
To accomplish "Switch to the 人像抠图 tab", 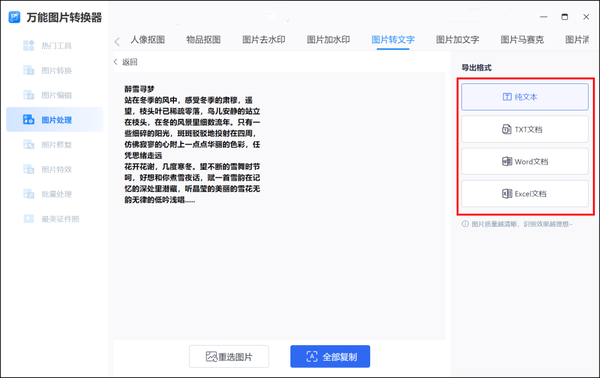I will pos(148,40).
